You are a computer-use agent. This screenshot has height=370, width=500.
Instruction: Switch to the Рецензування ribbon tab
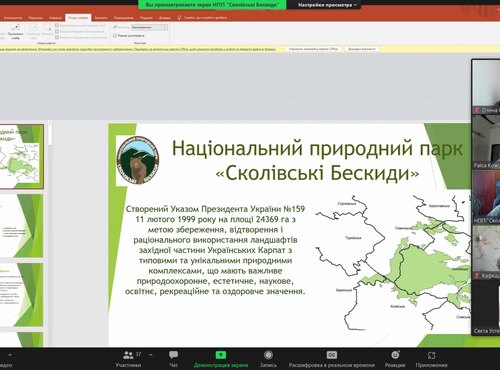click(x=123, y=18)
